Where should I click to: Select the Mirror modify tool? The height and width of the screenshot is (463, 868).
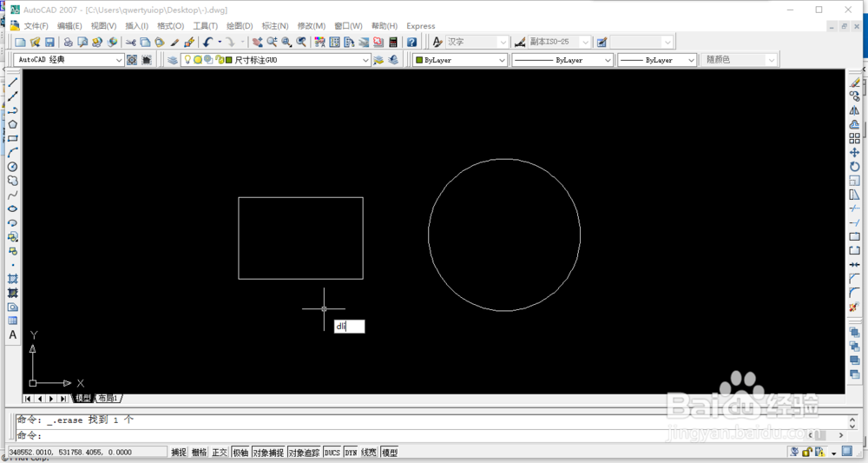(855, 110)
